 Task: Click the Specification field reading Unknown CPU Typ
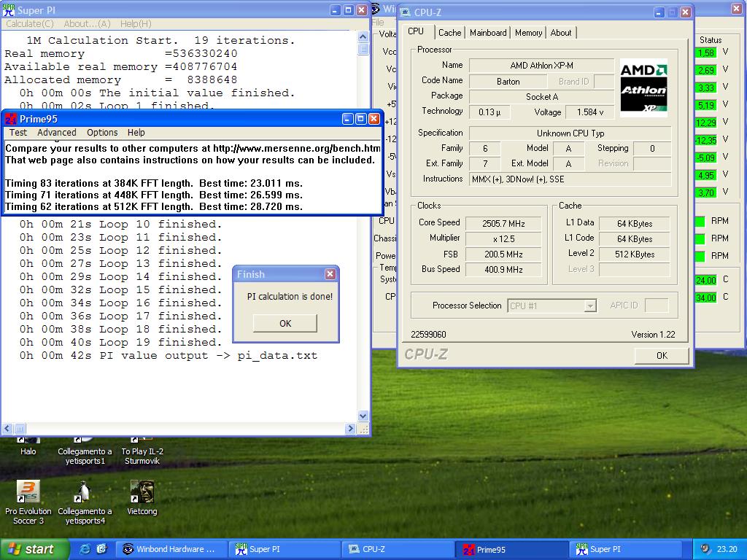(x=570, y=133)
